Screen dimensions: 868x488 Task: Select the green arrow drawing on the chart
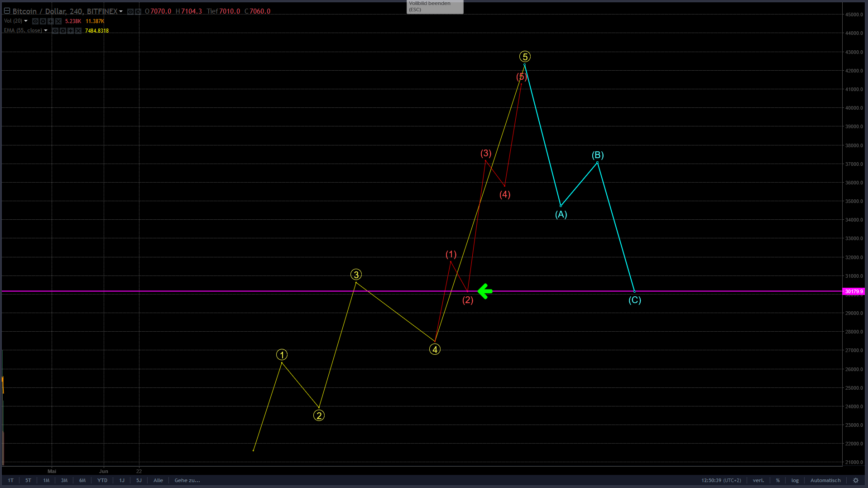(485, 291)
